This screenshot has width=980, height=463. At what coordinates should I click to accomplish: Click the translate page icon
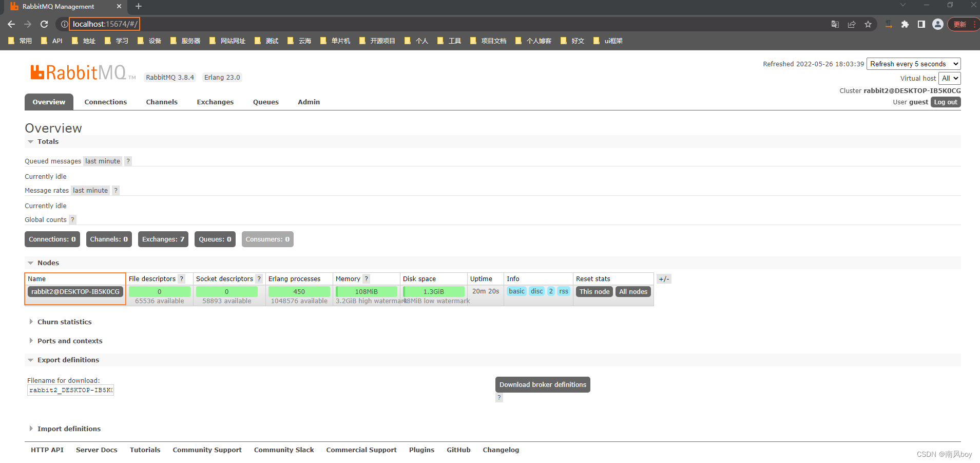pyautogui.click(x=835, y=24)
